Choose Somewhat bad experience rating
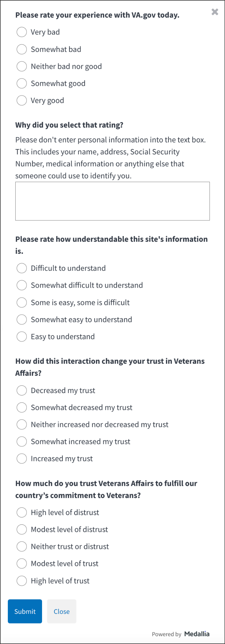The image size is (225, 644). tap(22, 49)
